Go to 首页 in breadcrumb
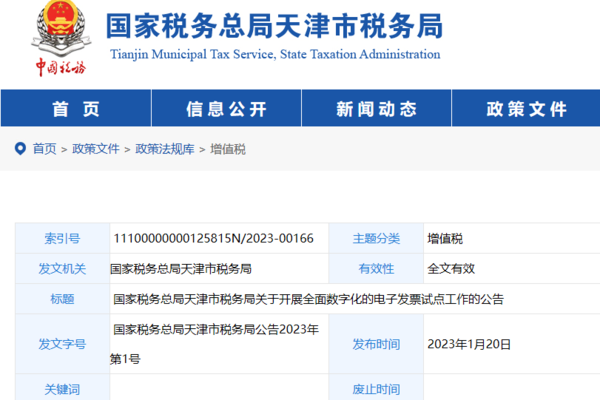Viewport: 600px width, 400px height. click(44, 149)
